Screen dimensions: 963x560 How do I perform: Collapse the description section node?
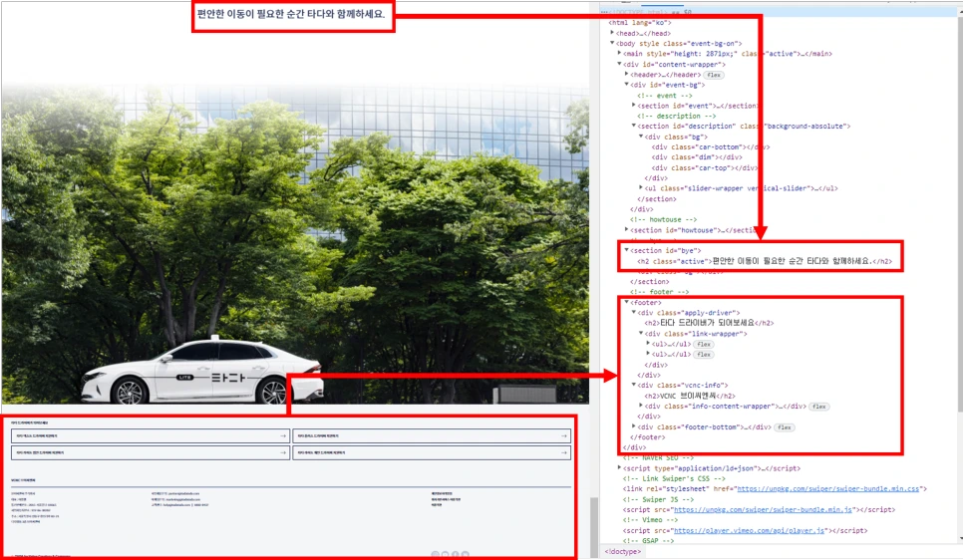coord(634,126)
